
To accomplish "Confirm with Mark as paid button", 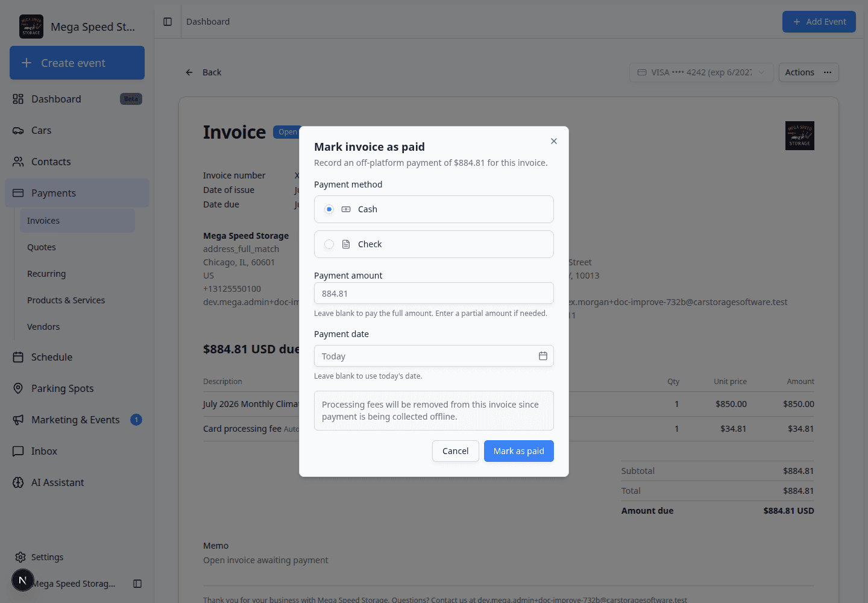I will (x=519, y=451).
